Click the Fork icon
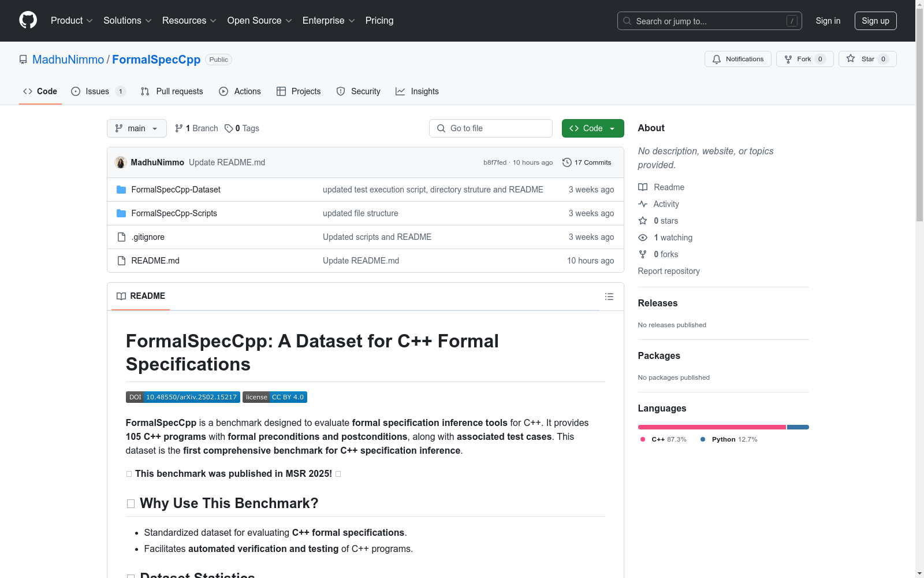 [x=788, y=59]
